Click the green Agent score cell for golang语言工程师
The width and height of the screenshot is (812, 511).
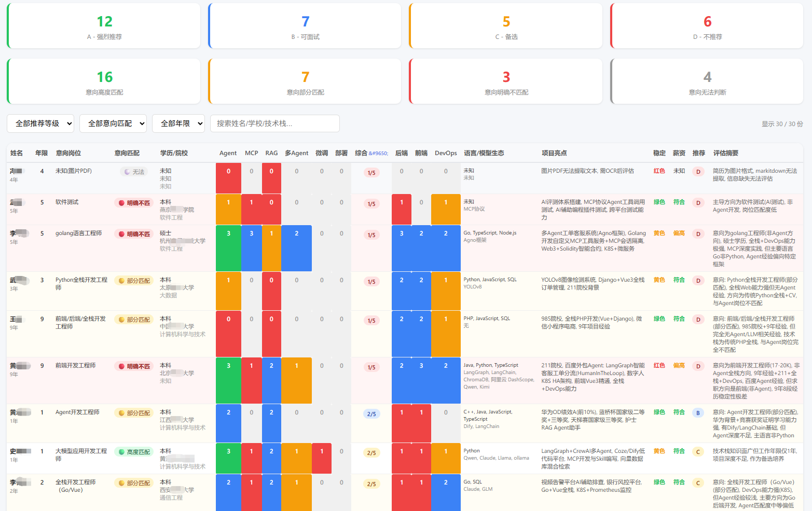[228, 248]
